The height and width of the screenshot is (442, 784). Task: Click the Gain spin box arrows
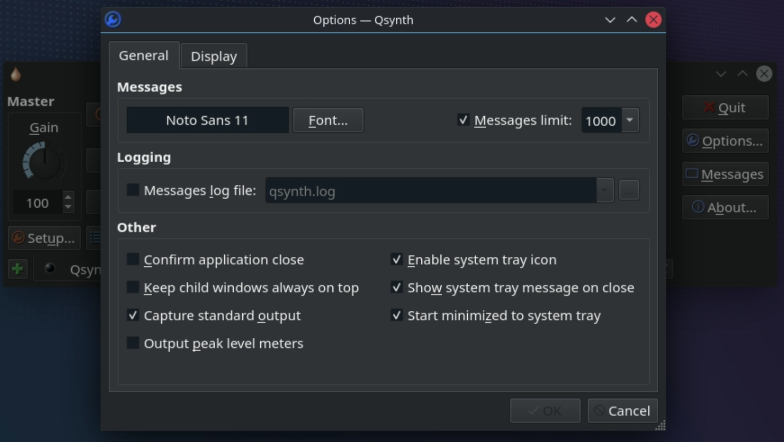click(68, 203)
